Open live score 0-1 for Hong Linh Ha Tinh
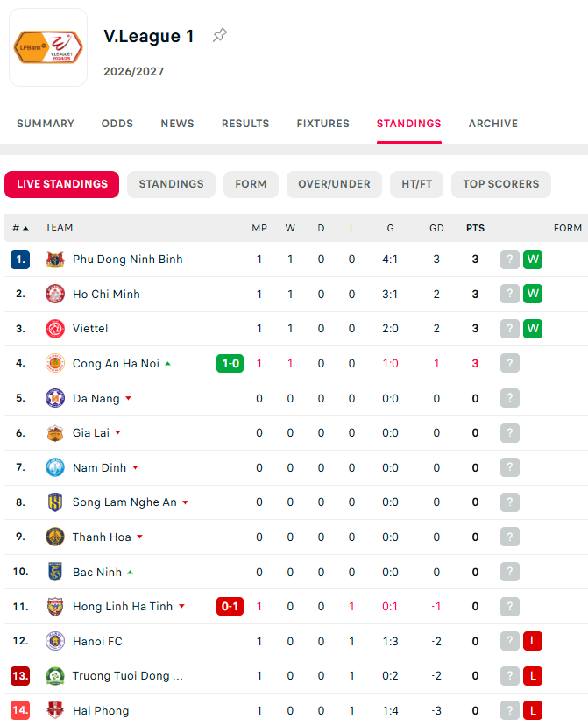The width and height of the screenshot is (588, 726). 230,607
